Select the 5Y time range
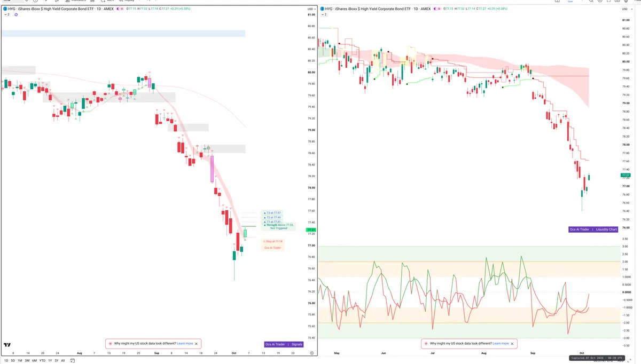Viewport: 641px width, 364px height. coord(57,360)
